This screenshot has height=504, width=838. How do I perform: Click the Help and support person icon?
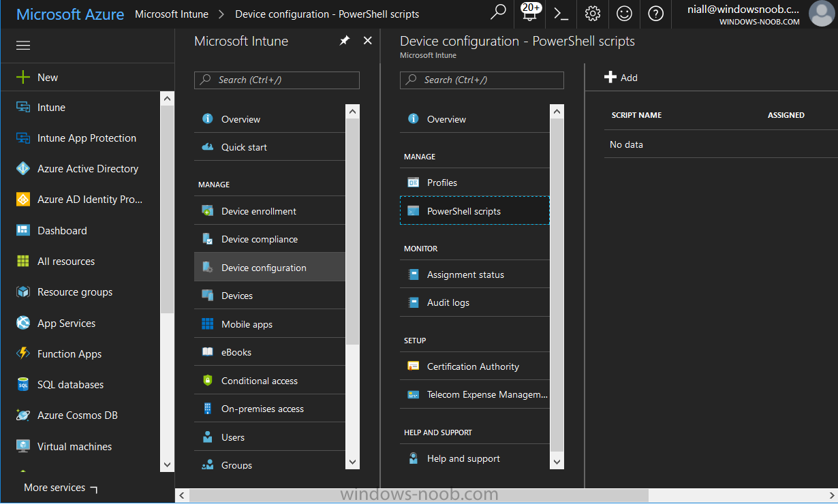point(414,458)
